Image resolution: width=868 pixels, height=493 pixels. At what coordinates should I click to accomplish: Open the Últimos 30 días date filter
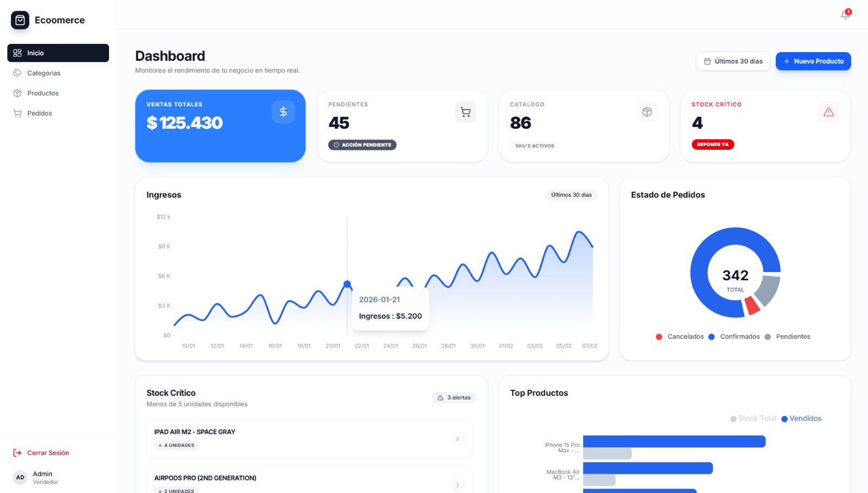pos(733,61)
